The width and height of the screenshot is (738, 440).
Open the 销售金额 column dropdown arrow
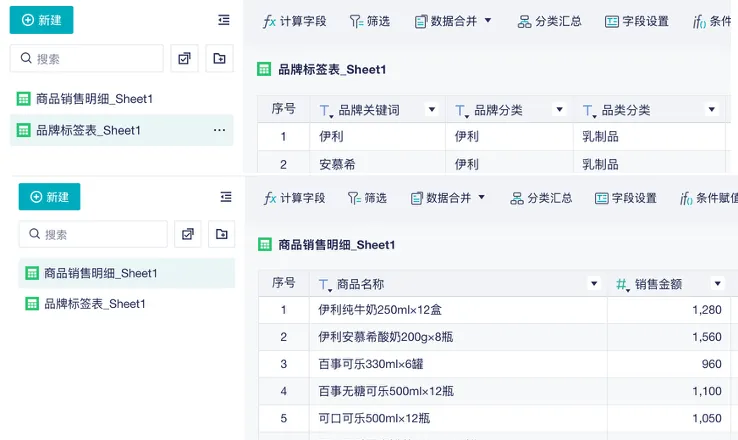click(717, 284)
